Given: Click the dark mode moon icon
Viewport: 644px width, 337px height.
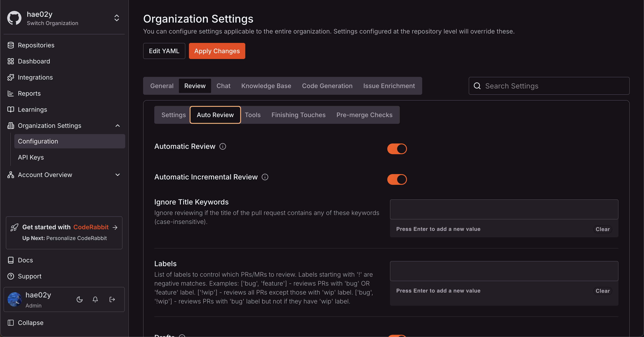Looking at the screenshot, I should [x=80, y=299].
